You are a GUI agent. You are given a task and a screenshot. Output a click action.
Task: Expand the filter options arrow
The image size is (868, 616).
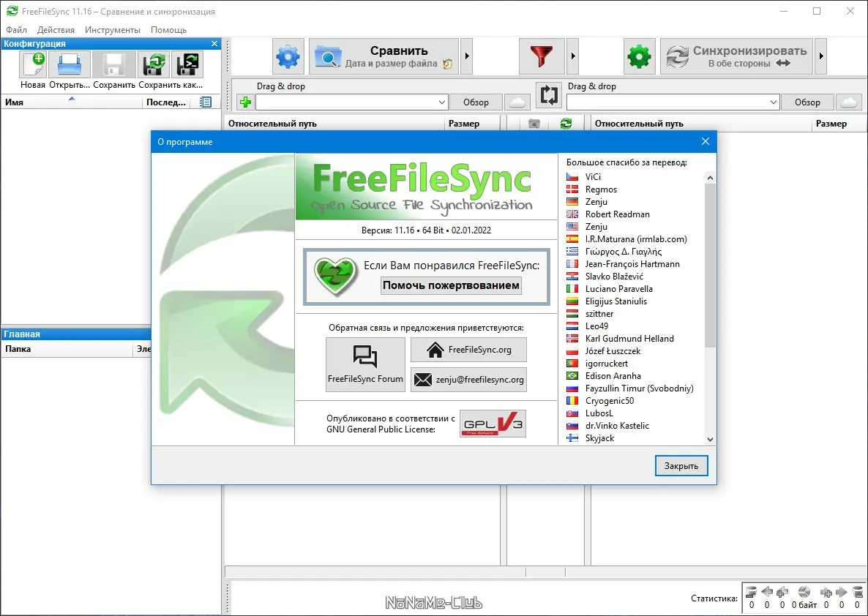click(572, 56)
